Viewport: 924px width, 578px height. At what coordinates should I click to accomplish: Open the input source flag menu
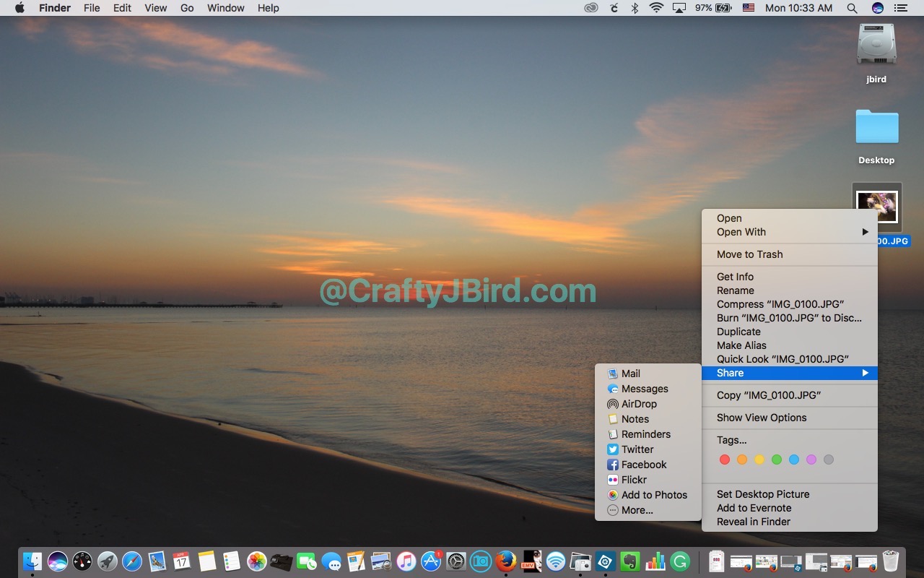tap(749, 8)
